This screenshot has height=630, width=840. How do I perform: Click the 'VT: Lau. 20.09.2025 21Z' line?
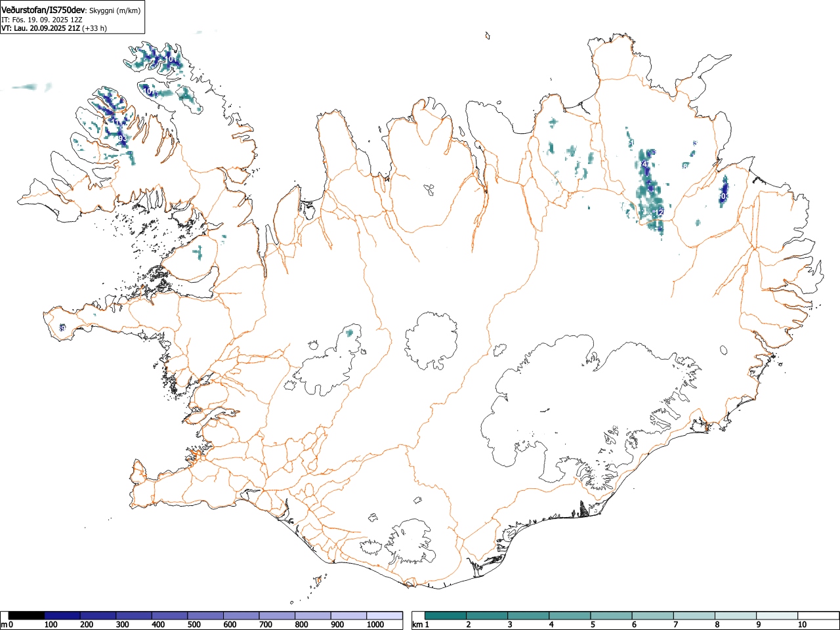(x=41, y=28)
